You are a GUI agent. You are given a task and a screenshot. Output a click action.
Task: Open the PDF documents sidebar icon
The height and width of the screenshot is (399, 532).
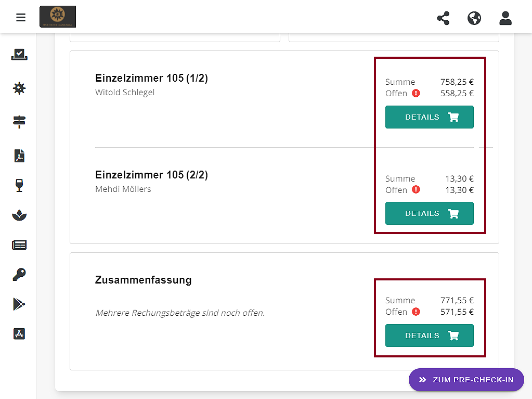(x=19, y=156)
